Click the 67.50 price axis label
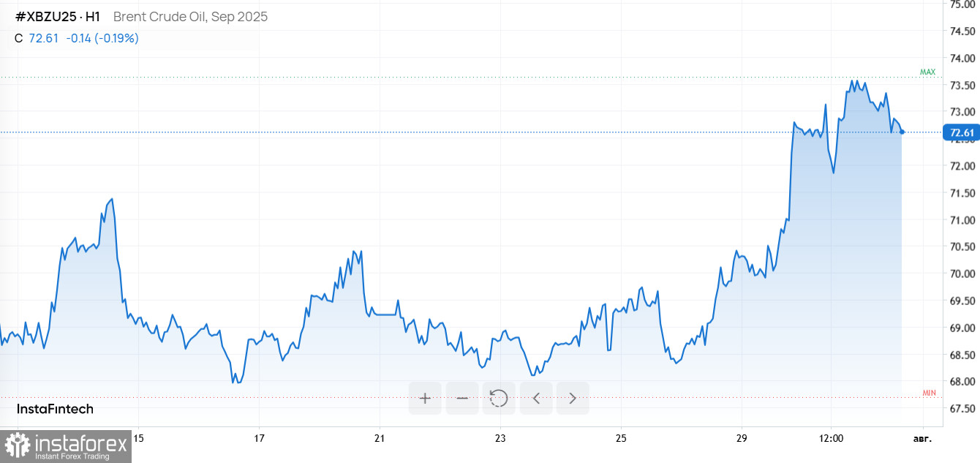The image size is (980, 463). point(962,408)
